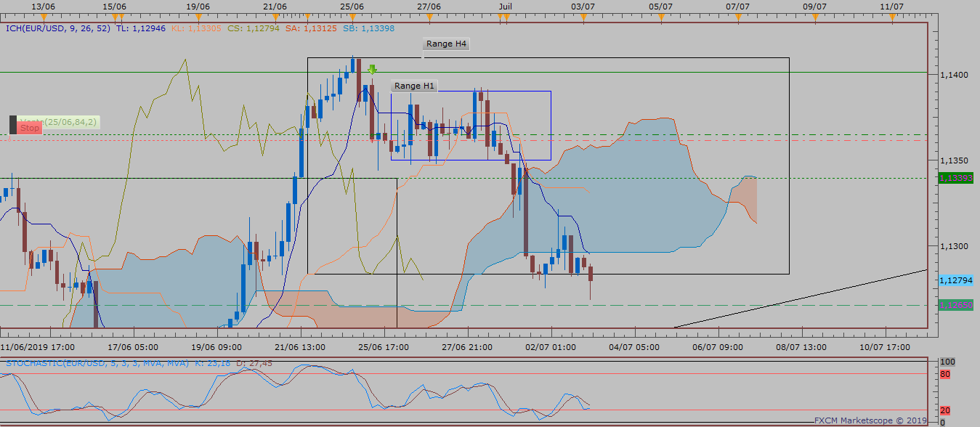Click the SA: 1,13125 value
Viewport: 980px width, 427px height.
point(309,29)
